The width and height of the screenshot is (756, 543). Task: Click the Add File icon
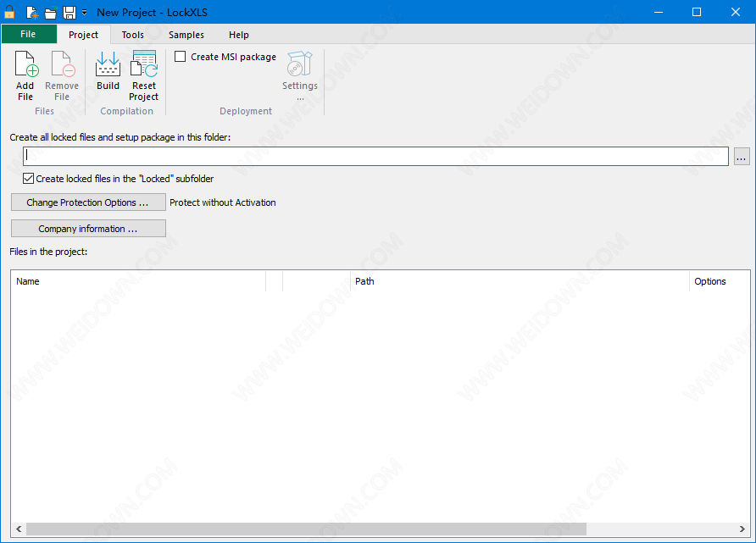[25, 64]
